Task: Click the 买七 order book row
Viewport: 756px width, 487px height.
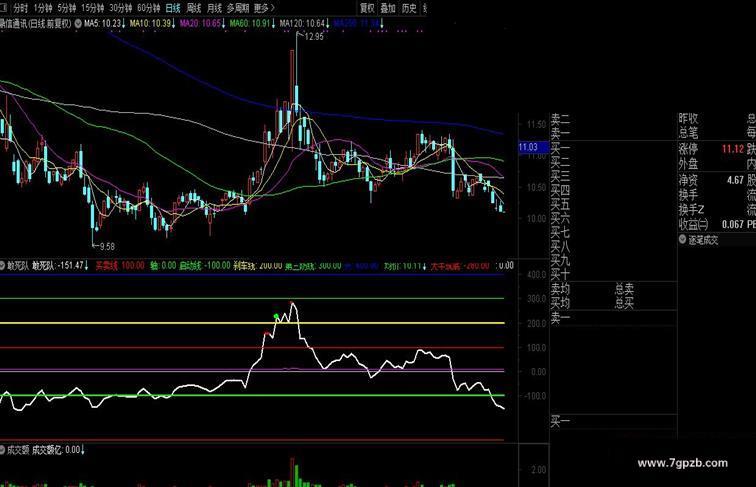Action: [560, 232]
